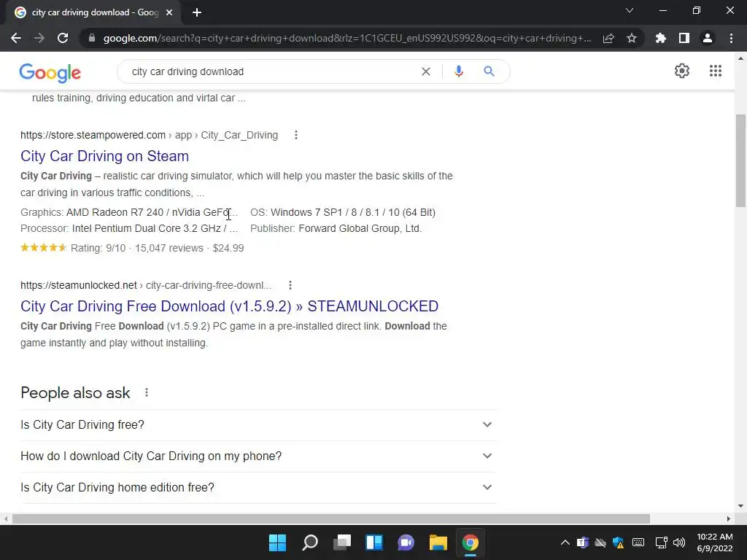Open File Explorer from the taskbar
Viewport: 747px width, 560px height.
click(438, 542)
